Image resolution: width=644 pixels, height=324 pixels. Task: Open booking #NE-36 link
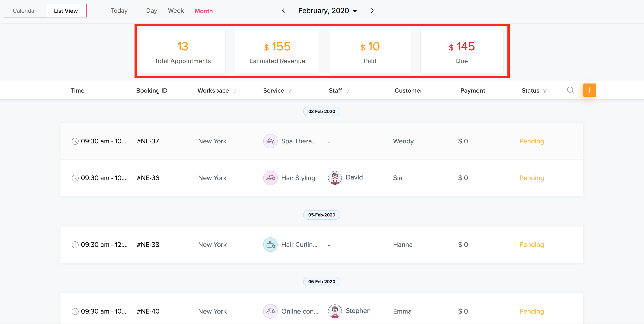[148, 178]
